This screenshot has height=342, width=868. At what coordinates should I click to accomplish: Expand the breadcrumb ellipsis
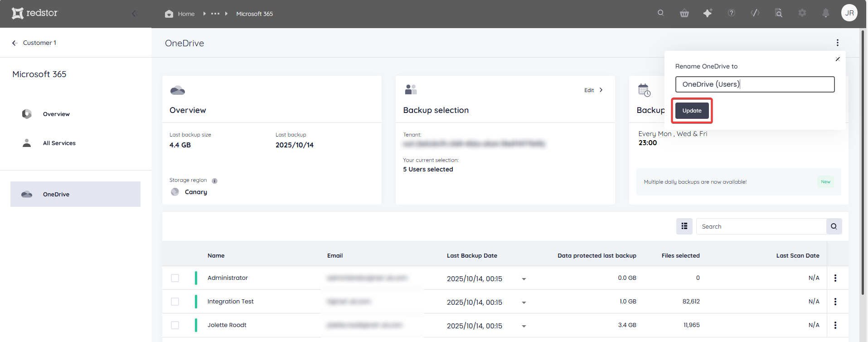215,14
